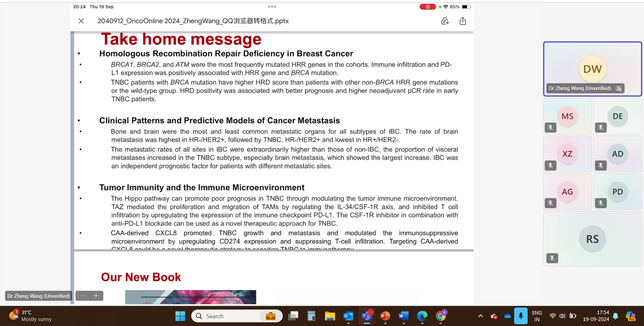Open the Windows Start menu
This screenshot has height=326, width=644.
(x=180, y=316)
